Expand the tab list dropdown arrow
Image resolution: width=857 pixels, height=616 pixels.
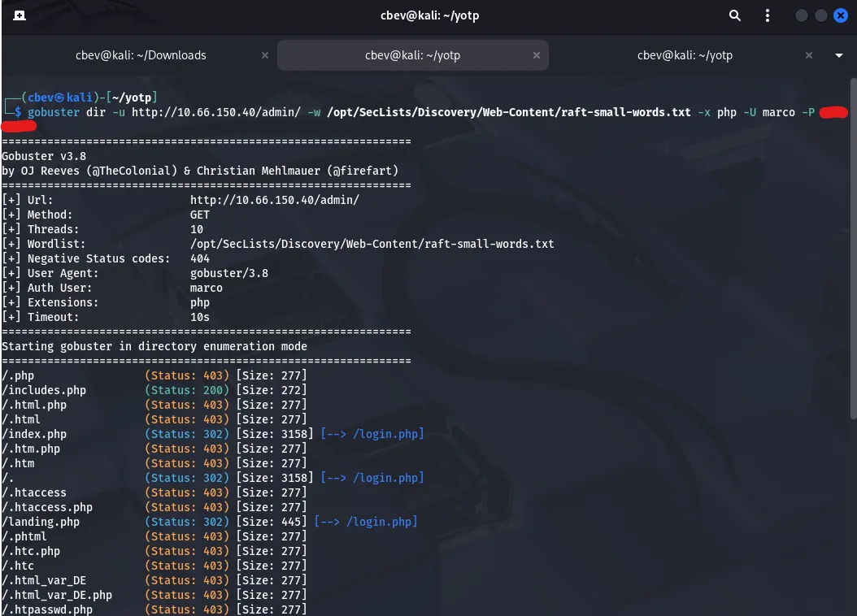pos(839,55)
